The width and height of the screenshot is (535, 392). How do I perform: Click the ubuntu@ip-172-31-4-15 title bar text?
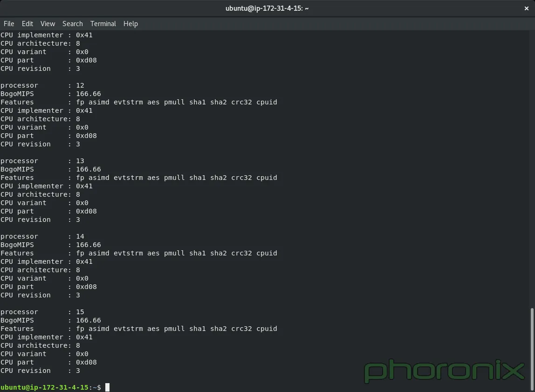coord(267,8)
